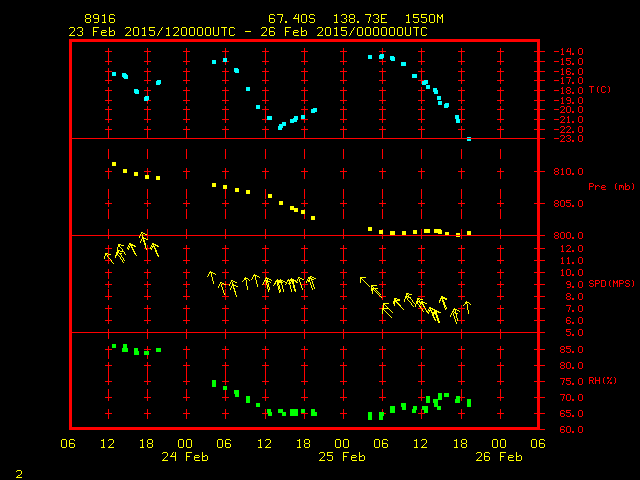Click the "SPD(MPS)" axis title
The width and height of the screenshot is (640, 480).
611,283
